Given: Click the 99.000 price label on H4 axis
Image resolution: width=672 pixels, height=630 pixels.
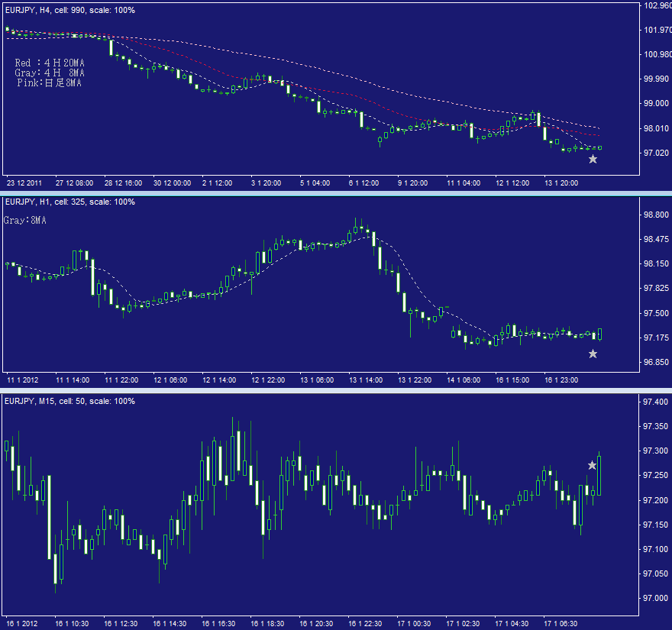Looking at the screenshot, I should click(x=656, y=103).
